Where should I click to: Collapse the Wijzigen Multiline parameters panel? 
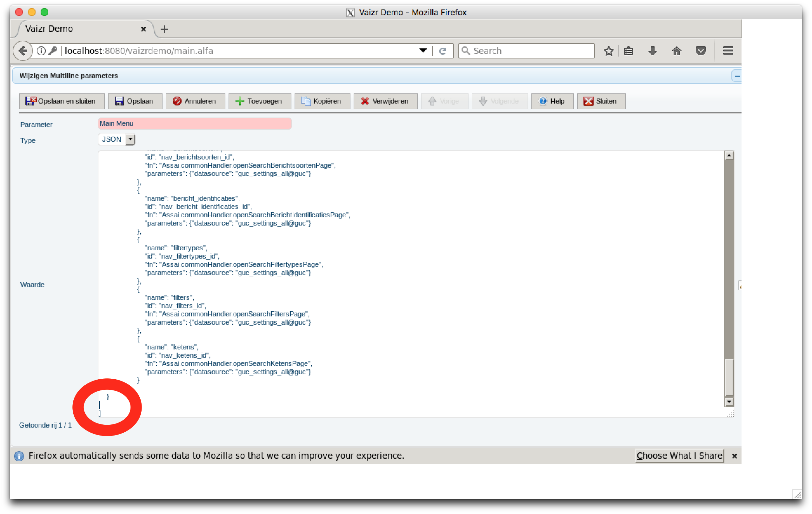point(737,76)
